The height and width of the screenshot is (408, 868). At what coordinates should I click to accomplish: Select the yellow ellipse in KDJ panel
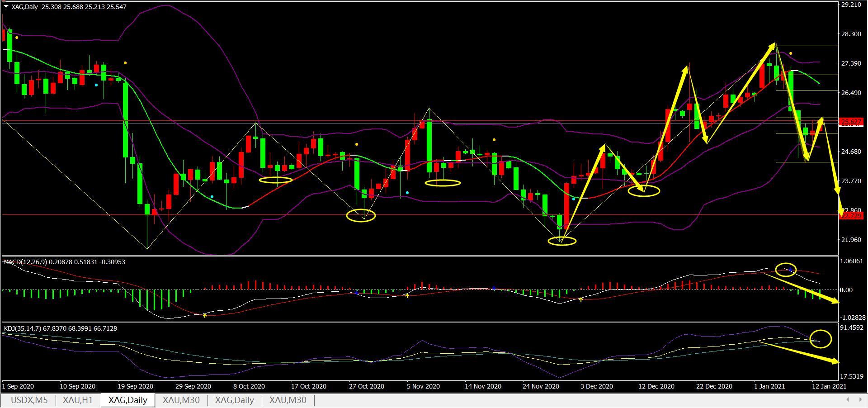(x=821, y=339)
